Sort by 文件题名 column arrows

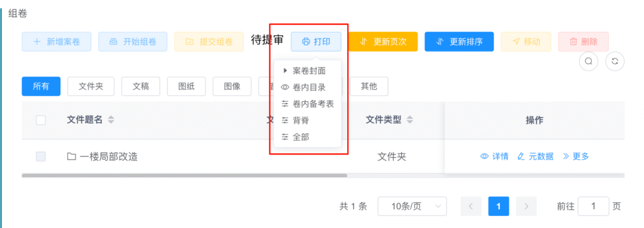pos(111,120)
